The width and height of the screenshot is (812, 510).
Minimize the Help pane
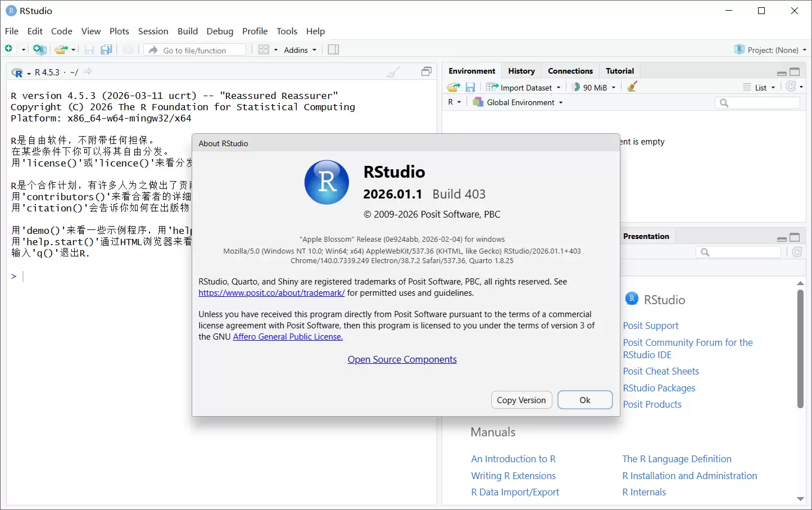[x=782, y=238]
